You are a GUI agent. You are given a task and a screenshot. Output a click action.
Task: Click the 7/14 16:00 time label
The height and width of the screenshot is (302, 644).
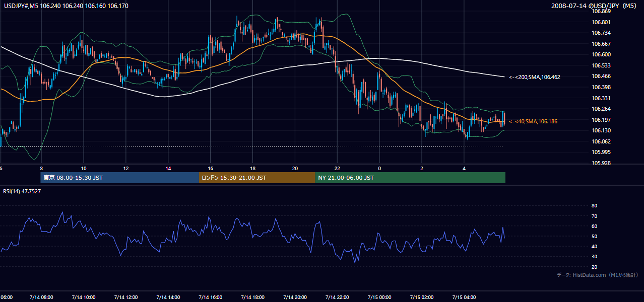pos(211,297)
